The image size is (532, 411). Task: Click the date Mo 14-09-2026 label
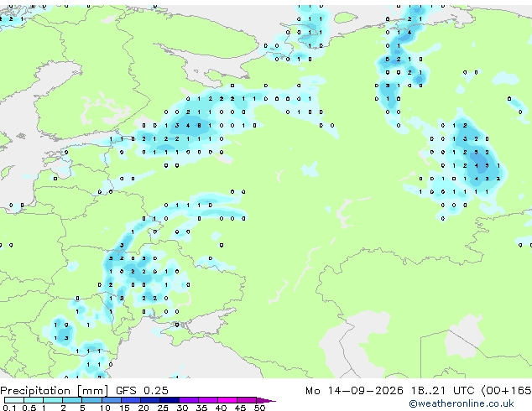point(354,390)
